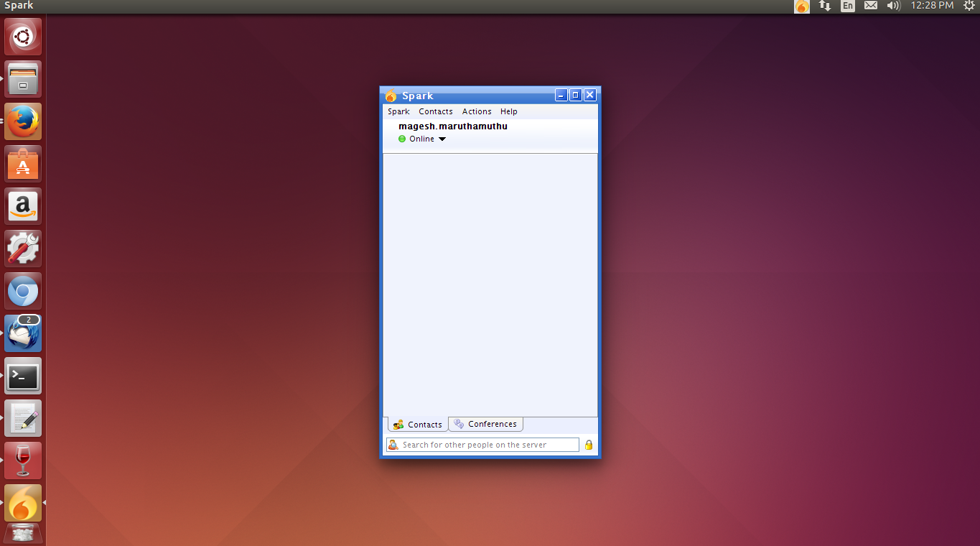Launch Chromium browser from the launcher
This screenshot has width=980, height=546.
coord(23,291)
